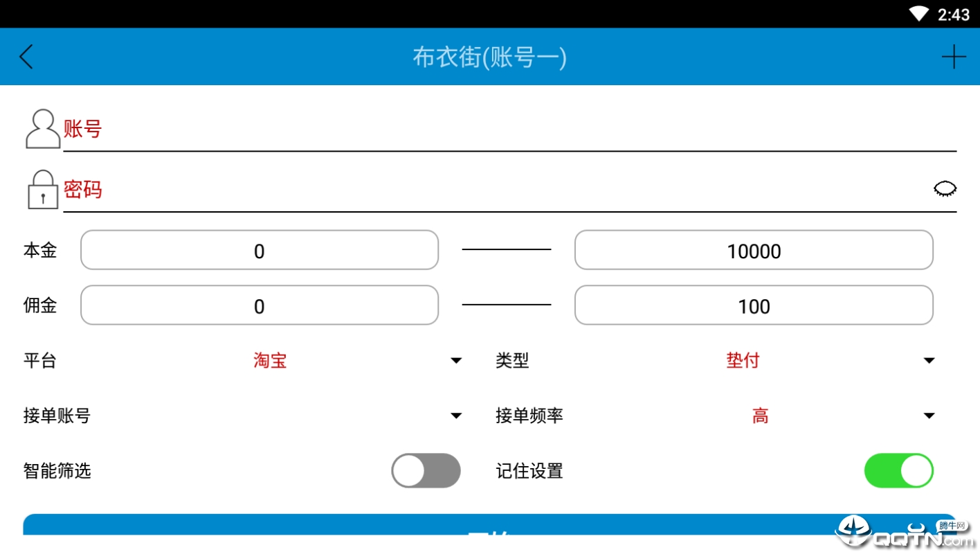Add a new account with plus icon
980x552 pixels.
click(954, 57)
